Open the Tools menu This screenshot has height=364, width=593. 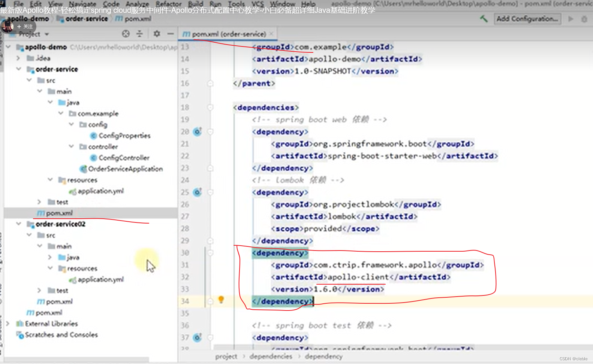tap(236, 3)
